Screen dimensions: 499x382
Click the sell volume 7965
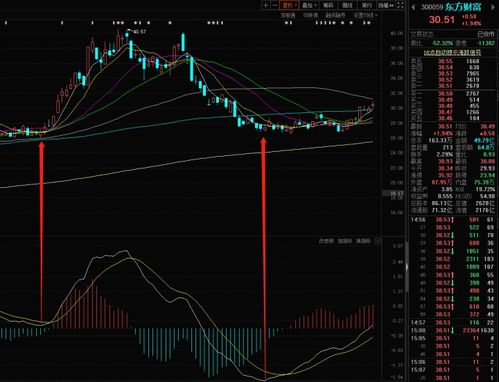click(472, 74)
